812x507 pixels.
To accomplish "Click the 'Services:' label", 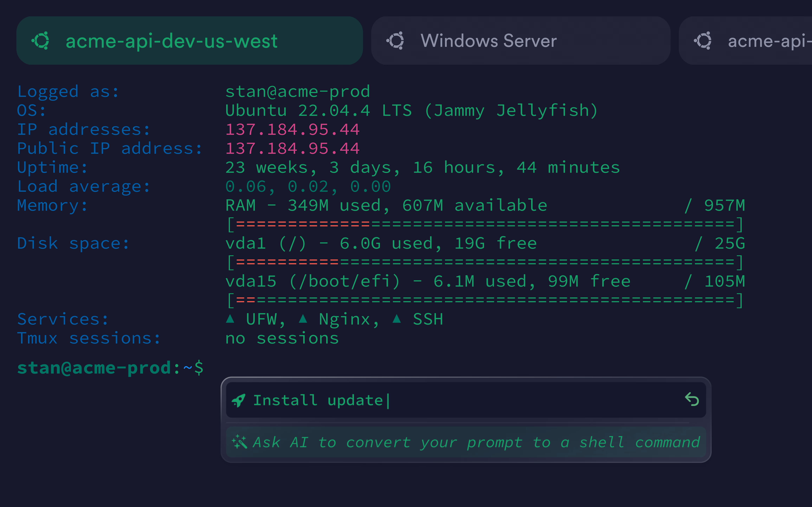I will [63, 319].
